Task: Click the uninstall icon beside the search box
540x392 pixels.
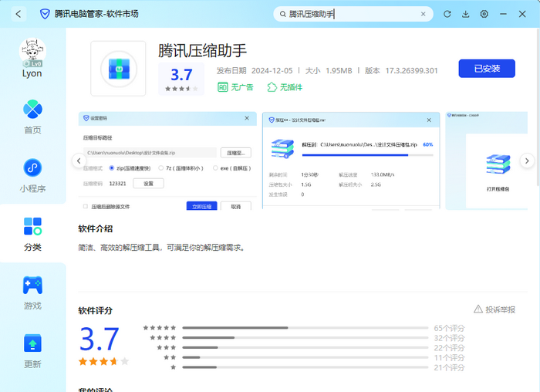Action: (447, 14)
